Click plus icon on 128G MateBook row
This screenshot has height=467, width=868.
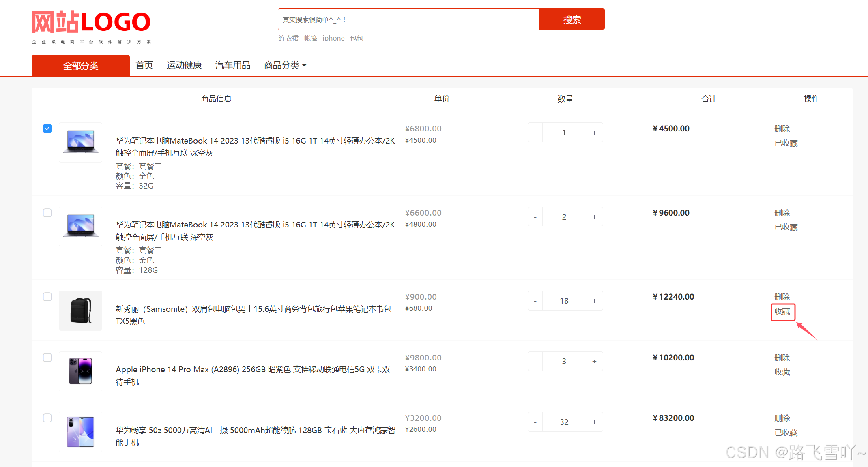pyautogui.click(x=594, y=217)
